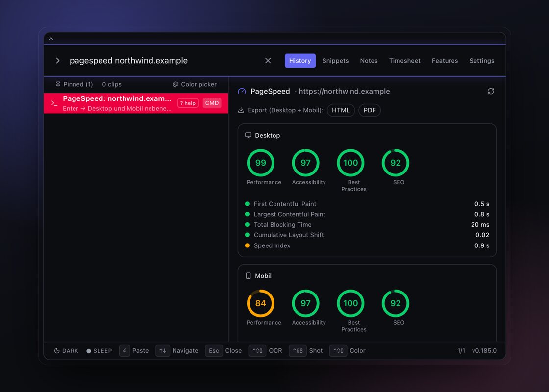Open the Settings tab
The width and height of the screenshot is (549, 392).
482,61
